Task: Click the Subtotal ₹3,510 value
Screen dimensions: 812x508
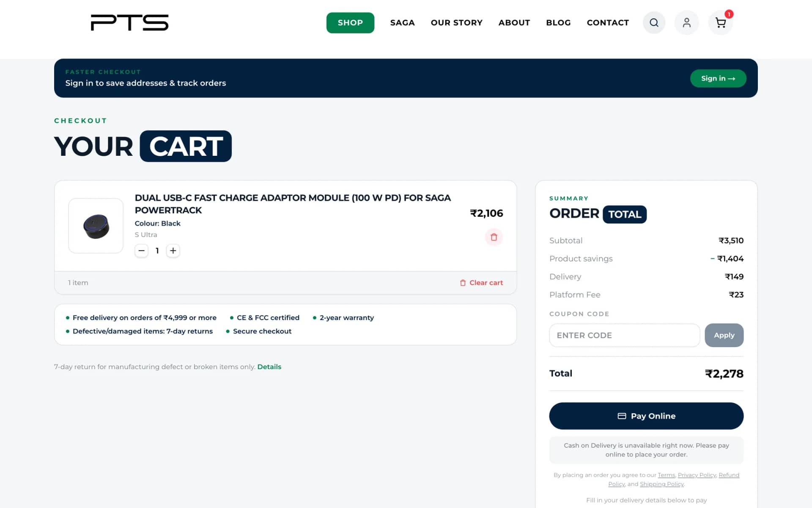Action: click(731, 240)
